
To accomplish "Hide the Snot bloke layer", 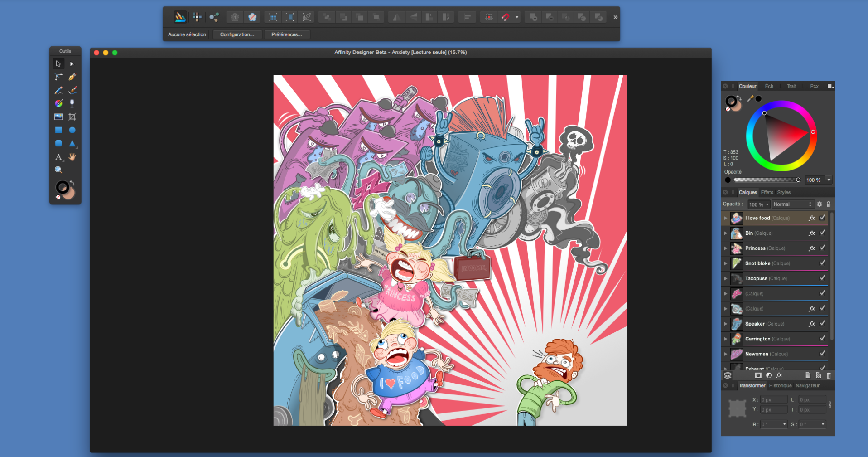I will click(822, 263).
